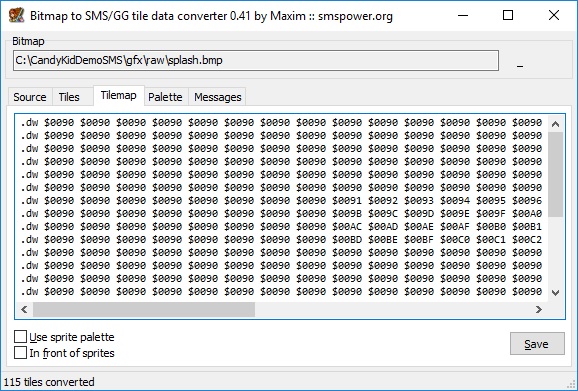Click the Save button
The image size is (578, 391).
point(537,343)
